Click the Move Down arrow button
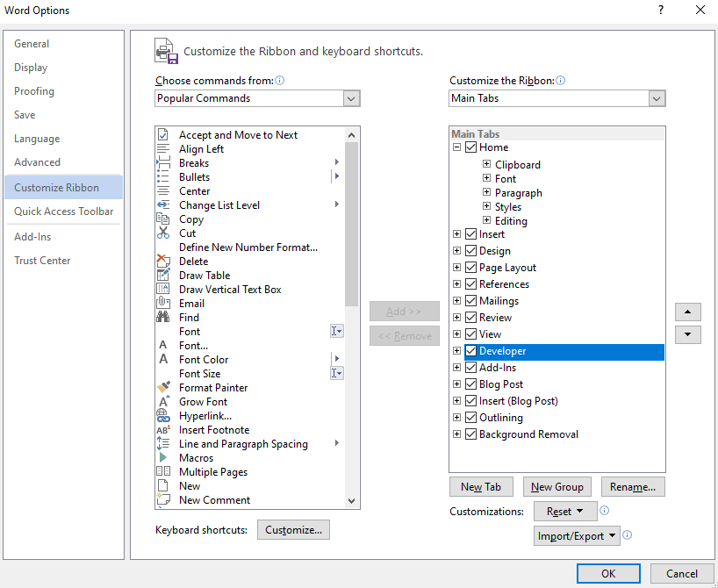Screen dimensions: 718x588 [687, 334]
